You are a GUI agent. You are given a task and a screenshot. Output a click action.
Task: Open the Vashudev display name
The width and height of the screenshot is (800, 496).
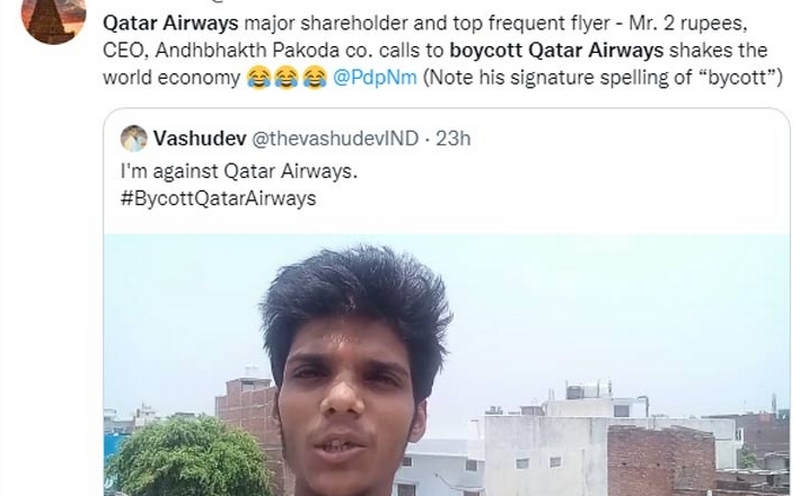tap(200, 138)
